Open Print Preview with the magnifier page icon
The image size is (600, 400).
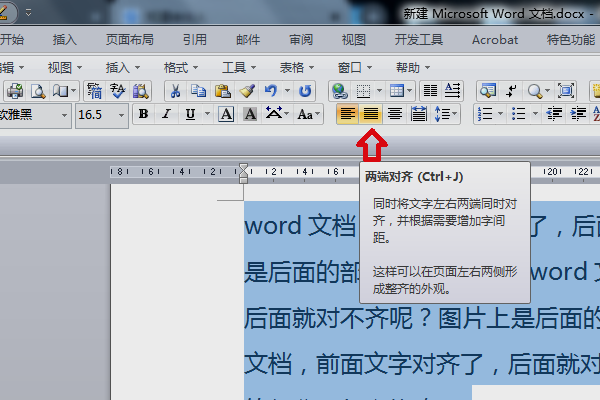[x=38, y=91]
